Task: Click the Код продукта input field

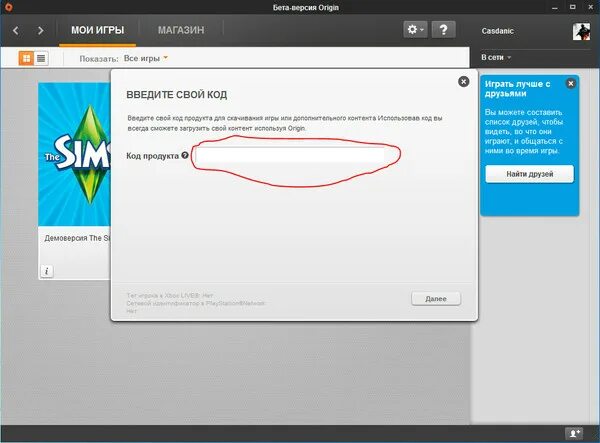Action: tap(290, 155)
